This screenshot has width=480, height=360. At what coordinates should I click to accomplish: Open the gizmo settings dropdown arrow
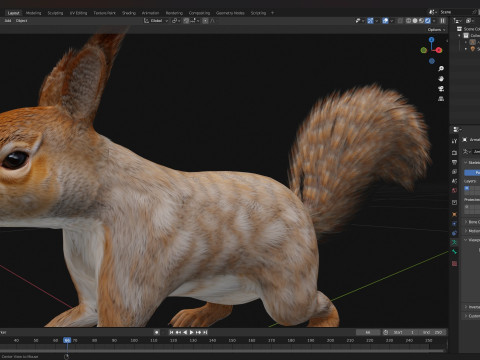(377, 21)
